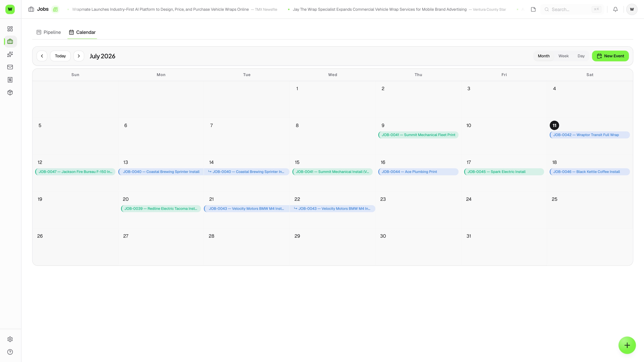Open the Help question mark icon
The image size is (644, 362).
[x=10, y=352]
